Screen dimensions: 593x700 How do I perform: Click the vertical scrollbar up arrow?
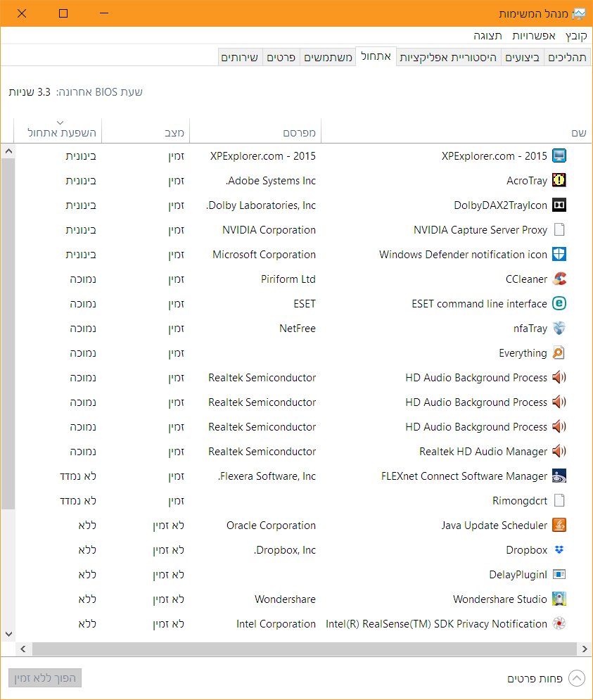pos(8,151)
